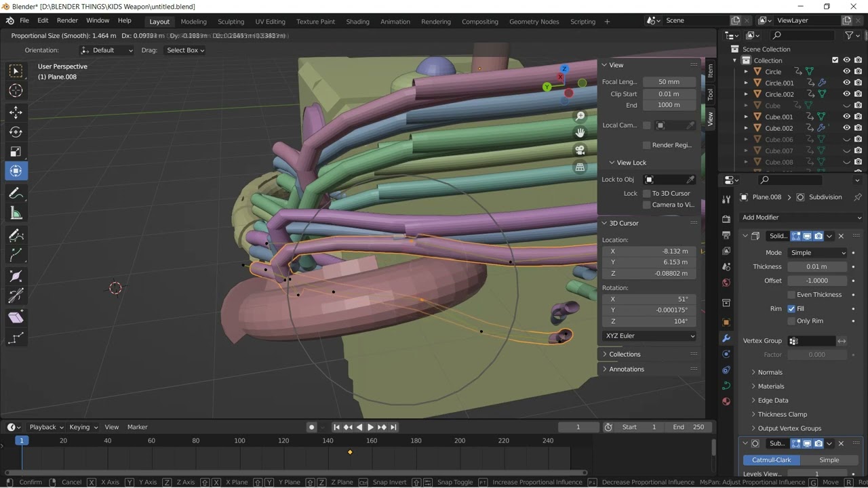Screen dimensions: 868x488
Task: Toggle visibility of Circle.001 in outliner
Action: 846,83
